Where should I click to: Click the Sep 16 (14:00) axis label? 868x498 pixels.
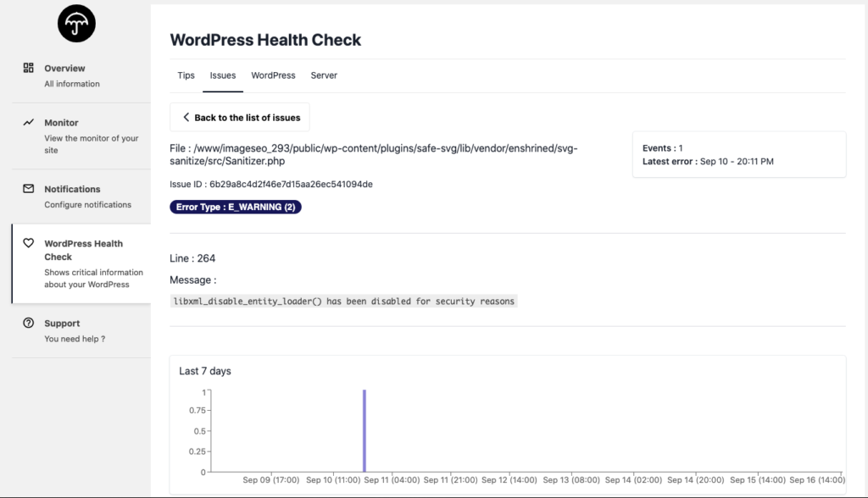click(x=817, y=479)
